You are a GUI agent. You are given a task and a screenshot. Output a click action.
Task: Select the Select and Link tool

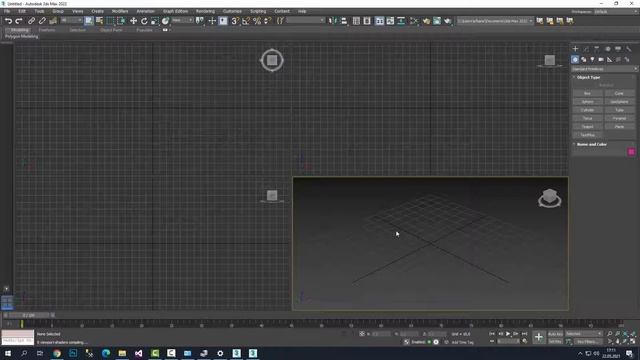(31, 21)
